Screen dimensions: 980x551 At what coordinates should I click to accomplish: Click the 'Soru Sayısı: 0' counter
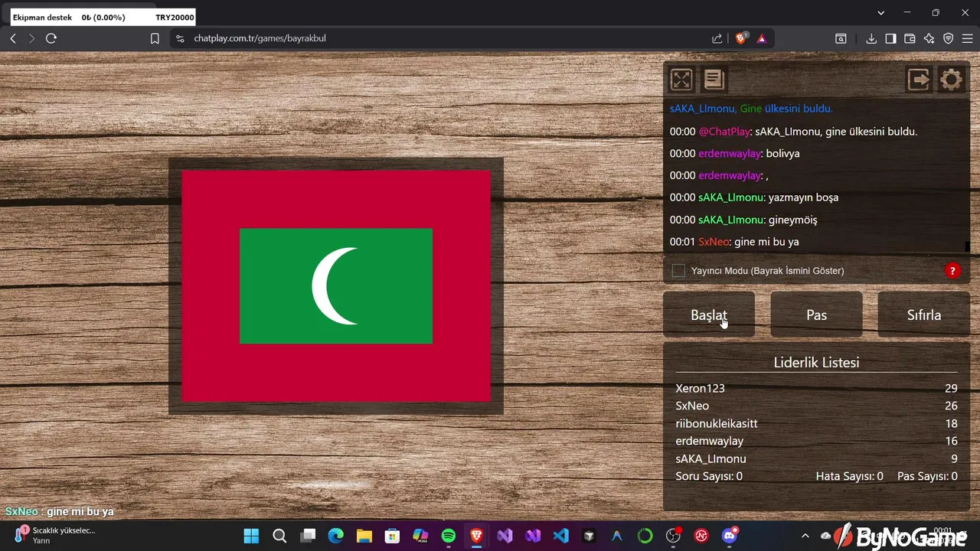[x=709, y=476]
